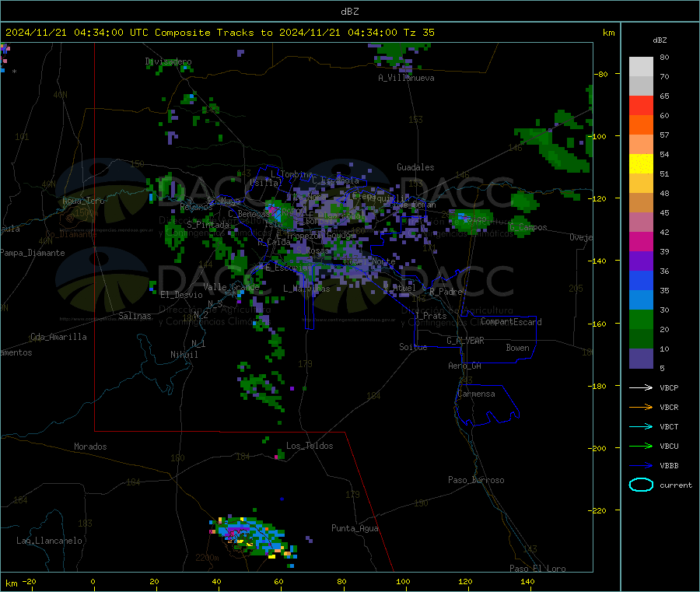Click the 'Nihuil' map label

pos(184,355)
